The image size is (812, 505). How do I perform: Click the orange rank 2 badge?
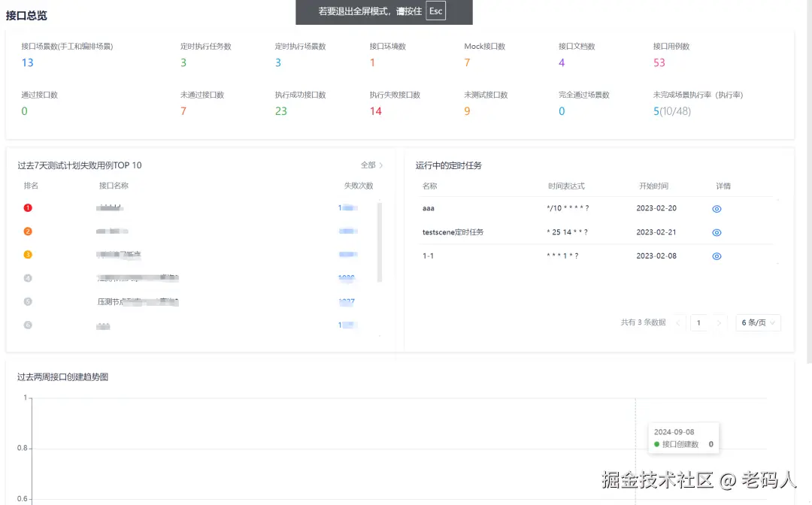coord(28,232)
